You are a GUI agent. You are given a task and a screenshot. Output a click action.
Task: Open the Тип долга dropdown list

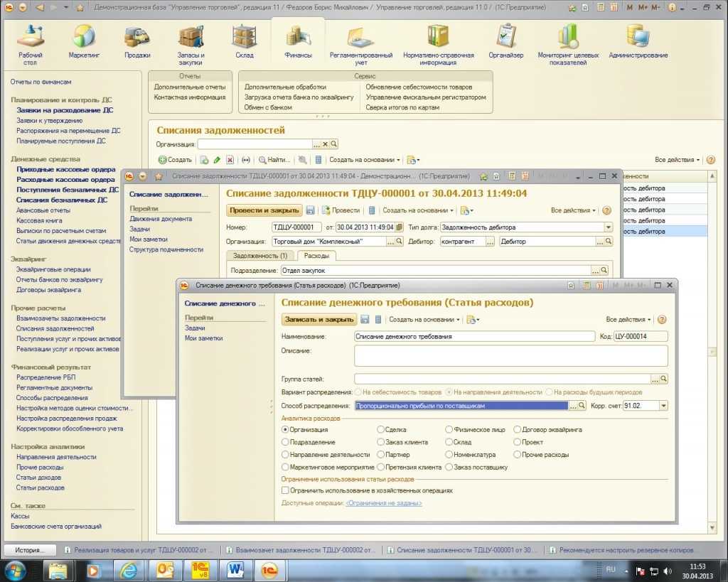pos(608,227)
